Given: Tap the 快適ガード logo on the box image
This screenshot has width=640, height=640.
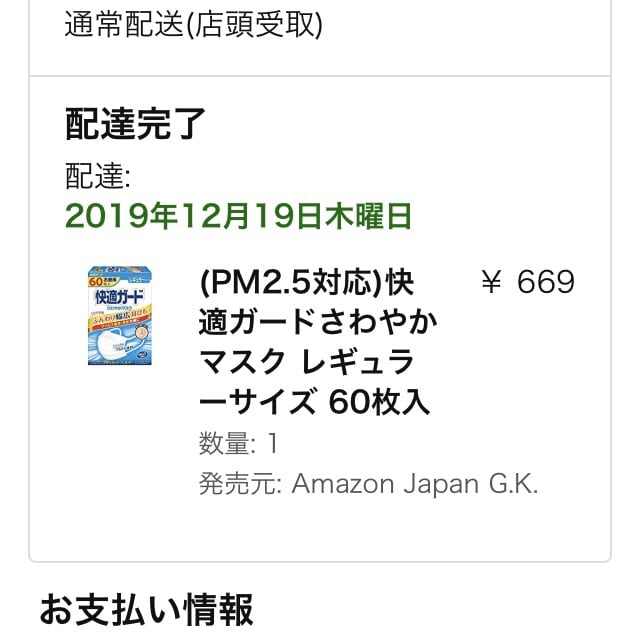Looking at the screenshot, I should [x=119, y=297].
